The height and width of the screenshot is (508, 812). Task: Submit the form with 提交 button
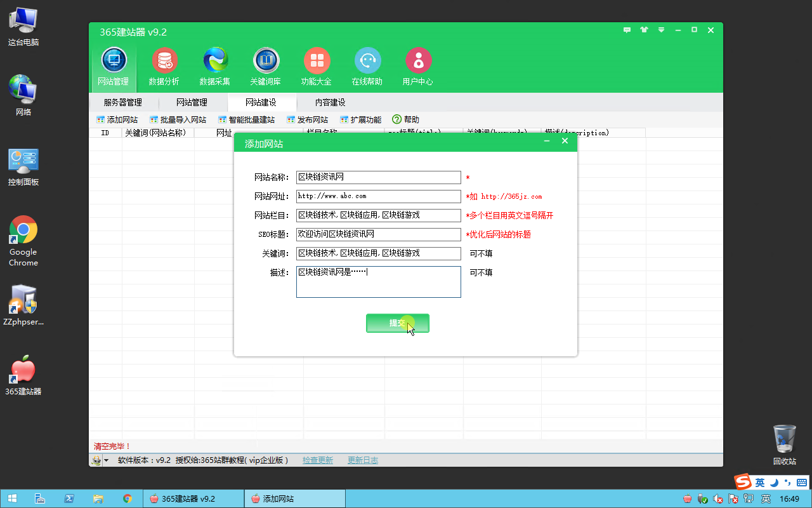click(x=398, y=323)
